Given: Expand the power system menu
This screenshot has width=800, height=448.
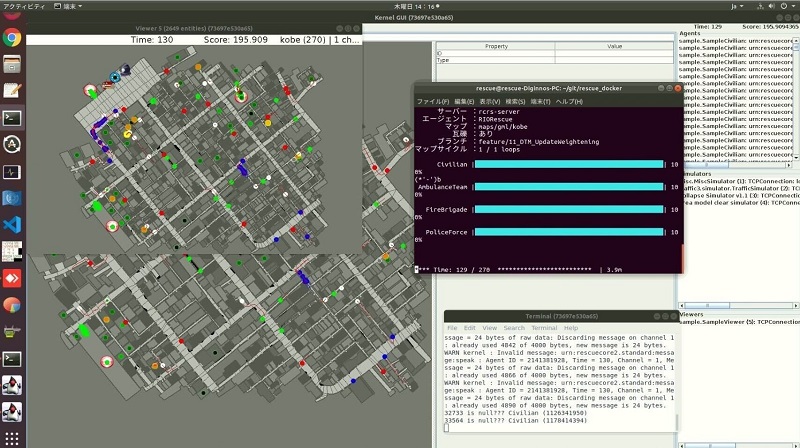Looking at the screenshot, I should tap(786, 6).
